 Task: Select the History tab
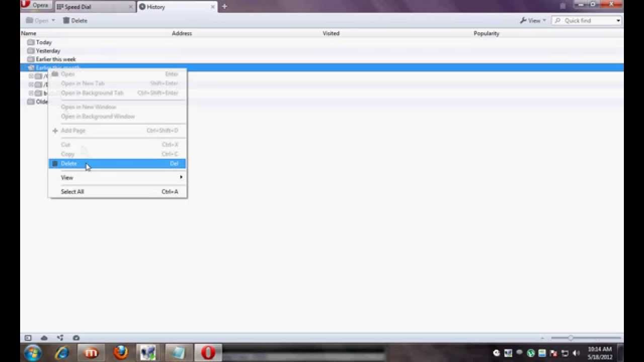177,7
